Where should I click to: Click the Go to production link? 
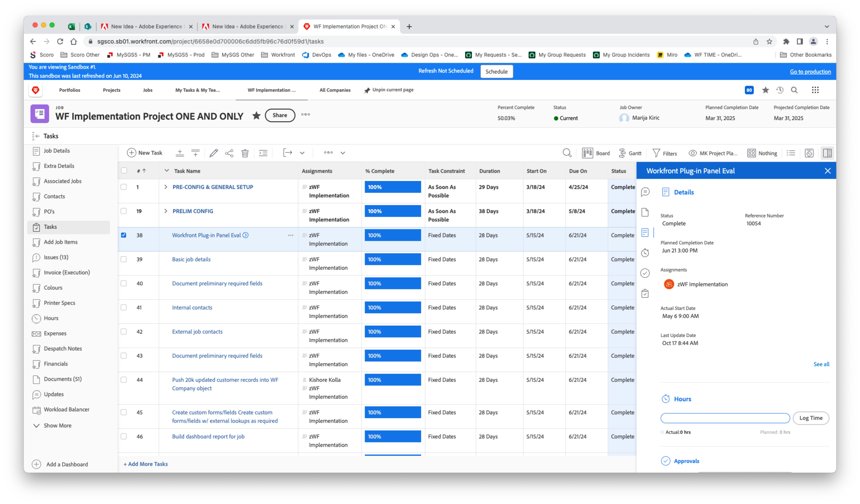click(x=810, y=72)
